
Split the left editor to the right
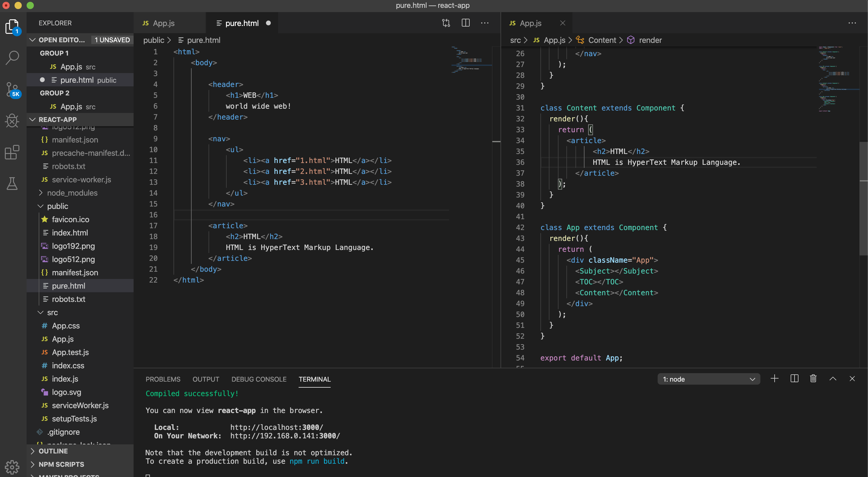[465, 23]
